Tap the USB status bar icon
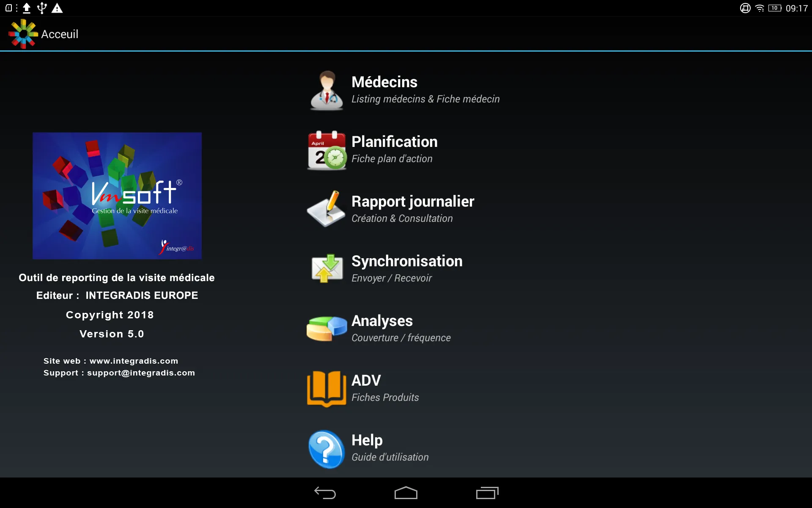This screenshot has height=508, width=812. pos(42,8)
